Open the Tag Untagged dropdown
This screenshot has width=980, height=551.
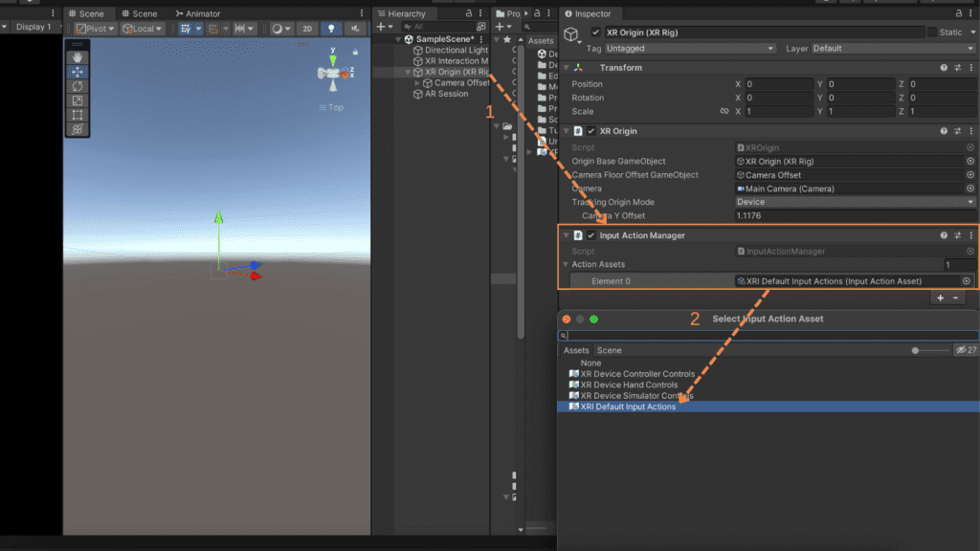tap(689, 48)
